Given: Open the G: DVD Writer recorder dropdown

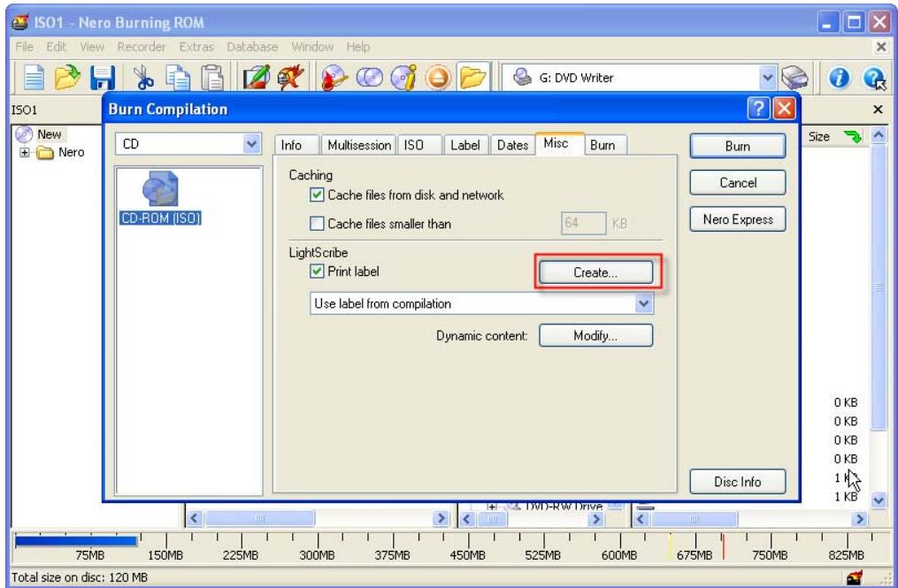Looking at the screenshot, I should coord(767,77).
